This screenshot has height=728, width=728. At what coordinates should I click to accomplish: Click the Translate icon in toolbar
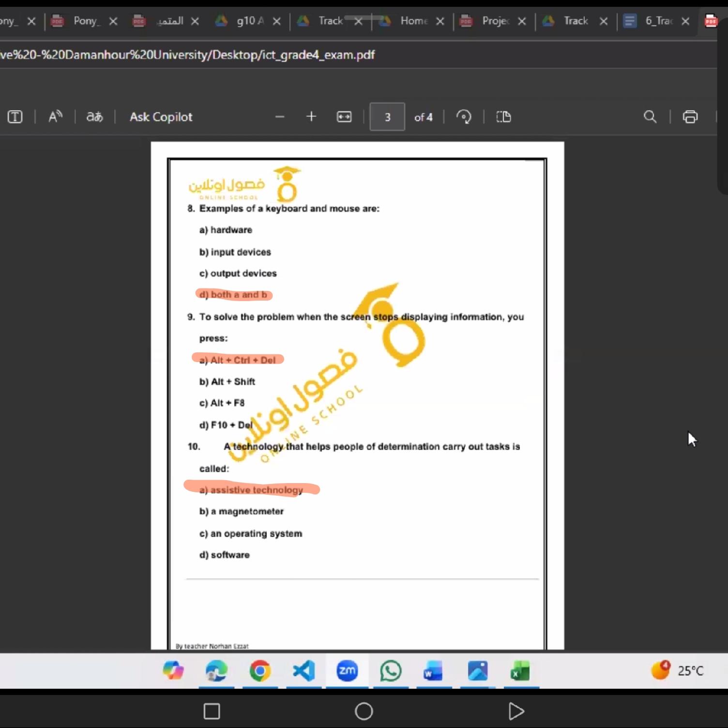click(94, 117)
